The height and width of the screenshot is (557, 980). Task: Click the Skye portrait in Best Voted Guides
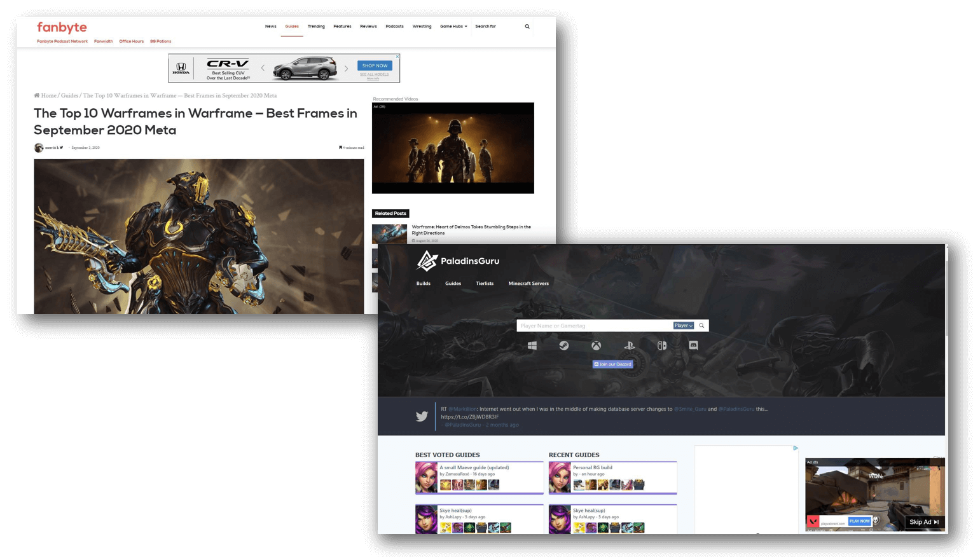click(426, 519)
